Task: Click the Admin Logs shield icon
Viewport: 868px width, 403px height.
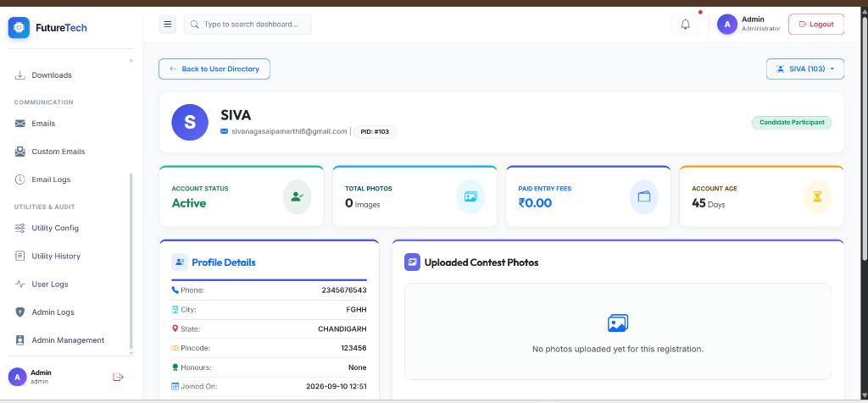Action: (20, 312)
